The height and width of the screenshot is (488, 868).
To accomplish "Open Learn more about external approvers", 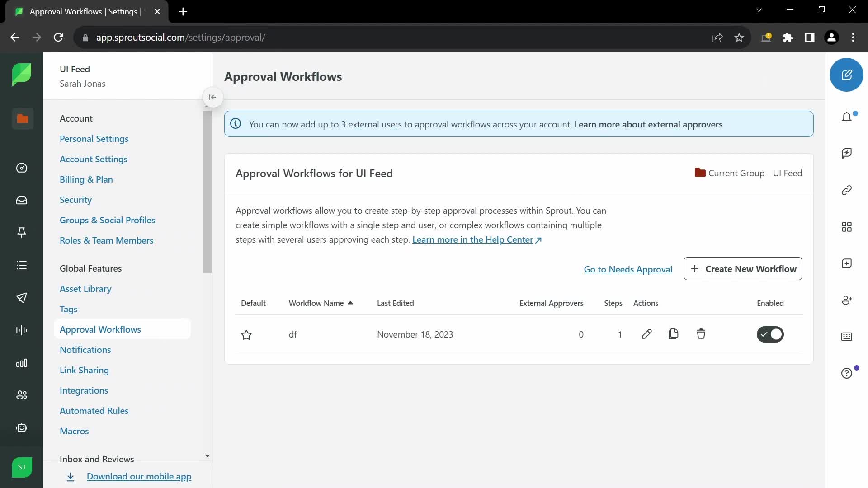I will coord(648,124).
